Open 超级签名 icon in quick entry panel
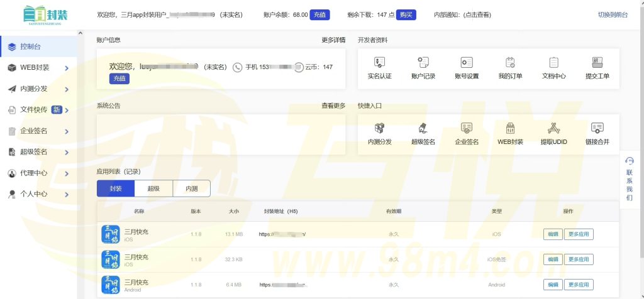This screenshot has width=644, height=299. pos(423,128)
